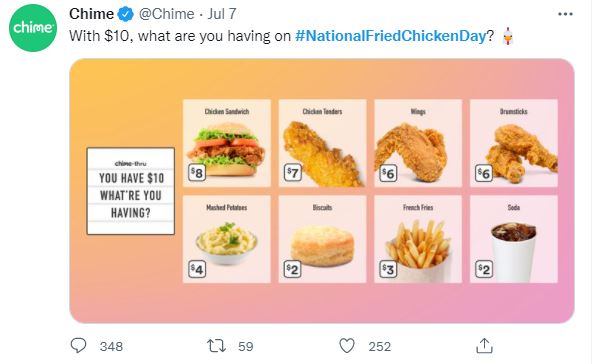
Task: Open the three-dot more options menu
Action: point(565,14)
